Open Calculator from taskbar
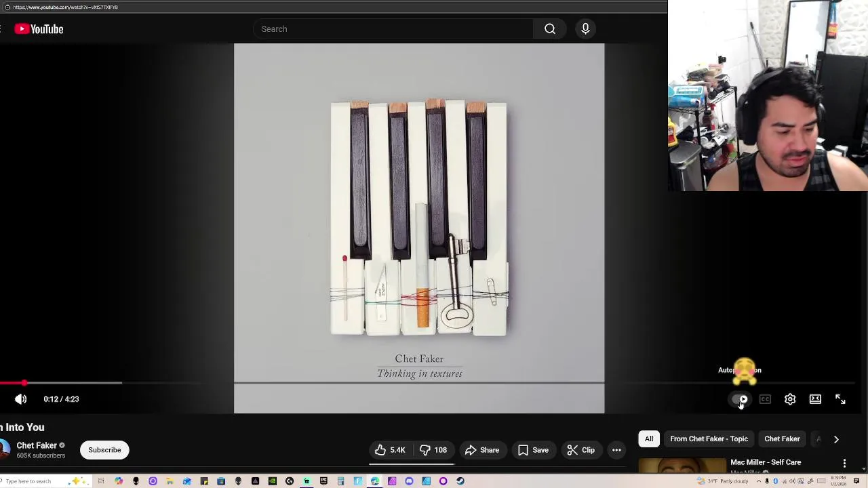Screen dimensions: 868x488 point(340,481)
